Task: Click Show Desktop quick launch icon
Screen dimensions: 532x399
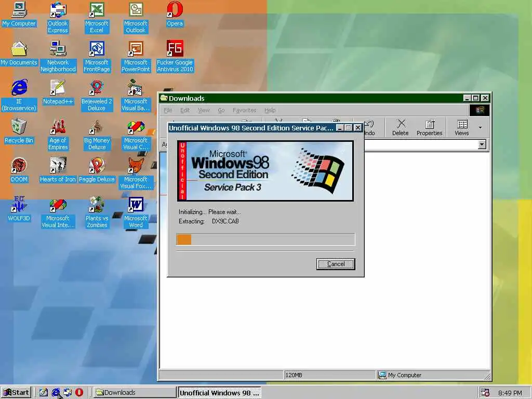Action: 44,393
